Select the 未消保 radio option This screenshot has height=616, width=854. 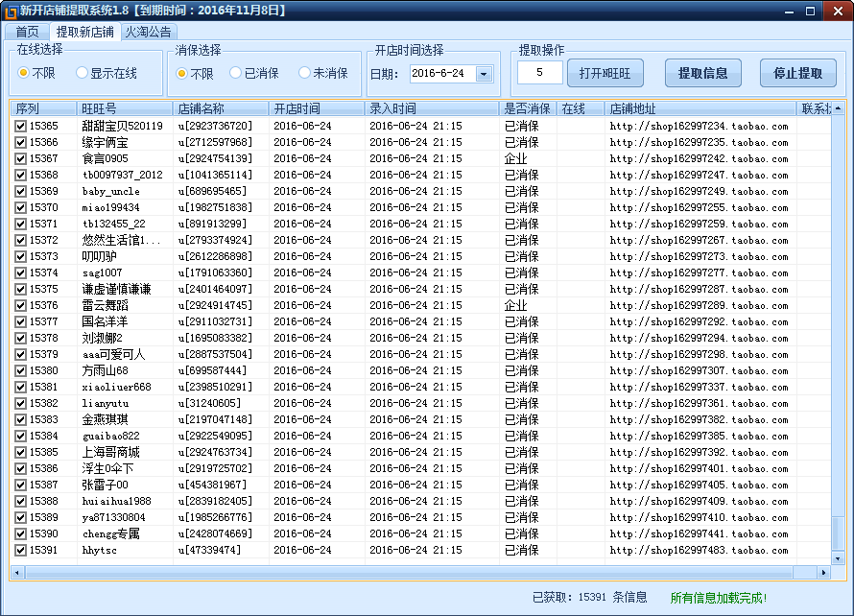coord(304,73)
